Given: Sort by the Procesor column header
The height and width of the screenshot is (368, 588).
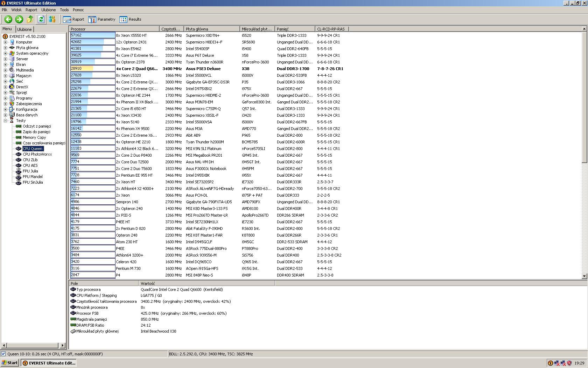Looking at the screenshot, I should [x=114, y=29].
